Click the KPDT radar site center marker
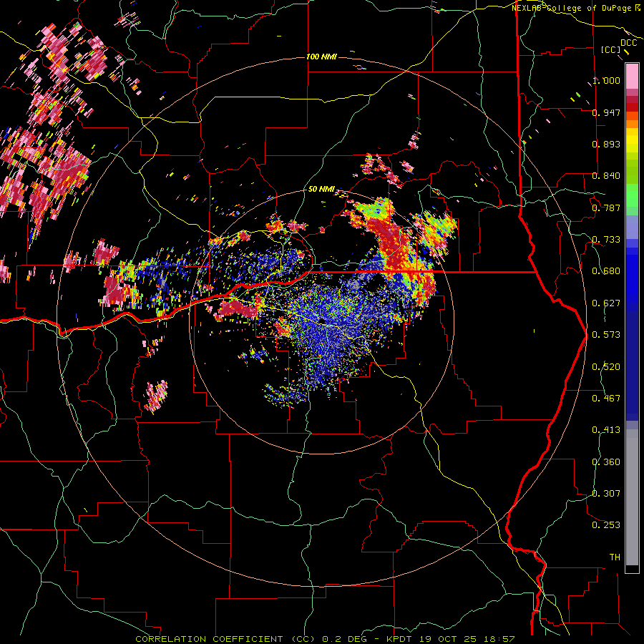 [x=322, y=321]
